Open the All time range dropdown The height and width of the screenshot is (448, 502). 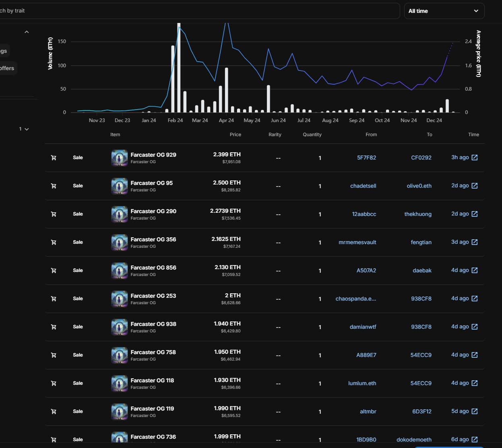444,11
